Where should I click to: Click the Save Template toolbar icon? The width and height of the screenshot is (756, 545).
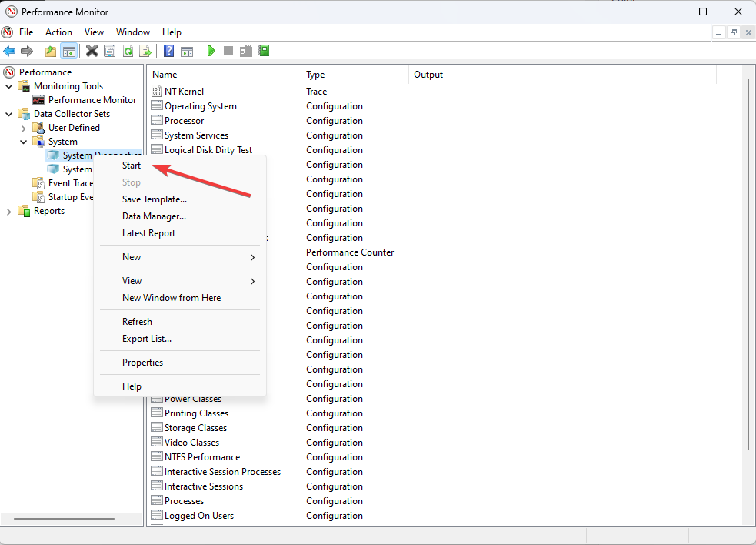(x=246, y=51)
